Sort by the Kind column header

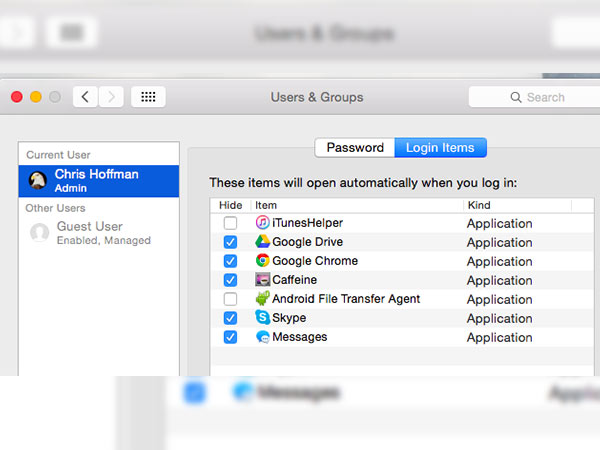click(x=518, y=205)
